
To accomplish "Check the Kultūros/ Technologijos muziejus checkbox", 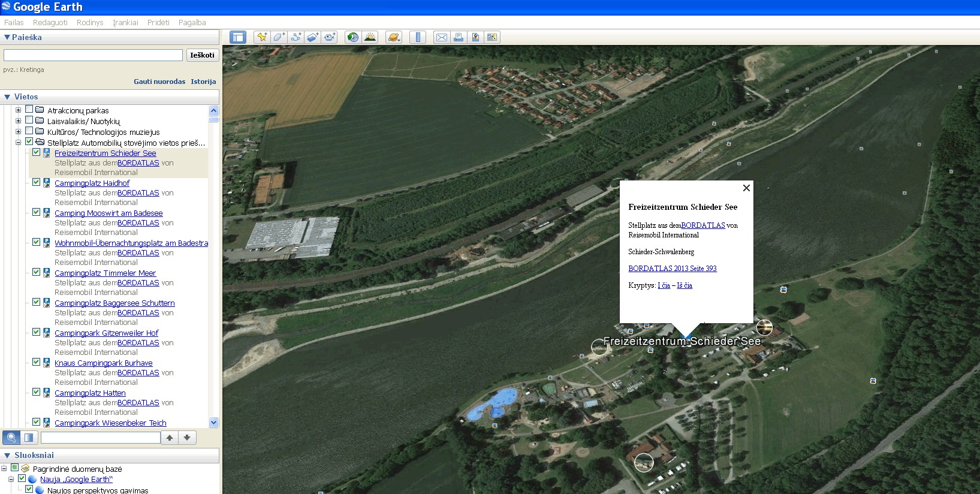I will 29,131.
